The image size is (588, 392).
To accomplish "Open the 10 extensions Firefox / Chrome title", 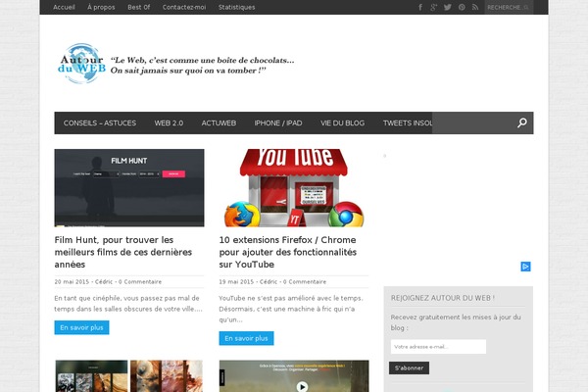I will 287,252.
